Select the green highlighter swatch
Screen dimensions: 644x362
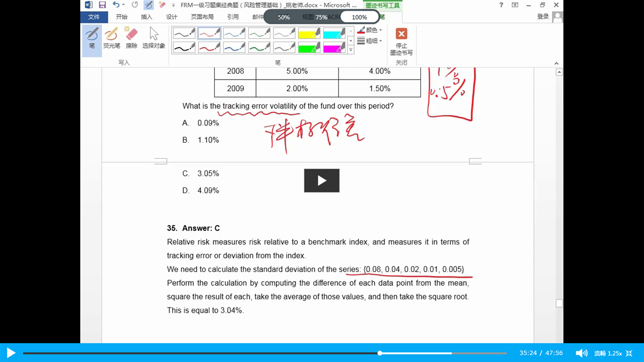pyautogui.click(x=309, y=47)
